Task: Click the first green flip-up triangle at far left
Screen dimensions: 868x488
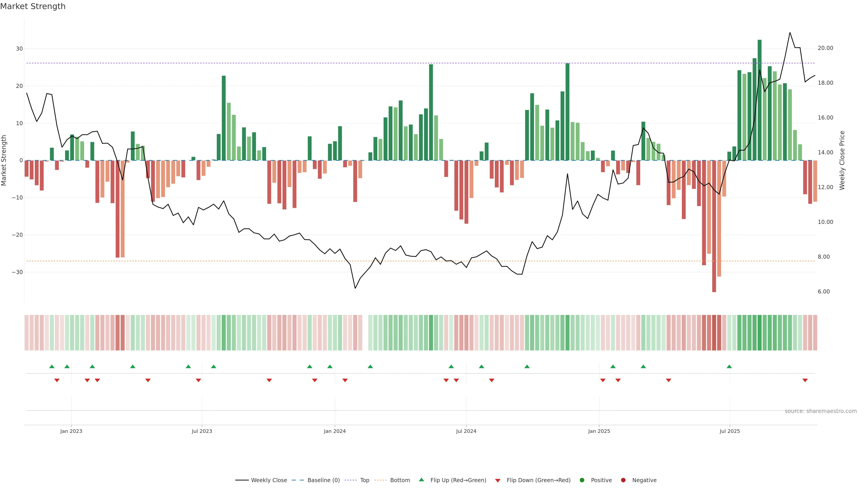Action: (52, 366)
